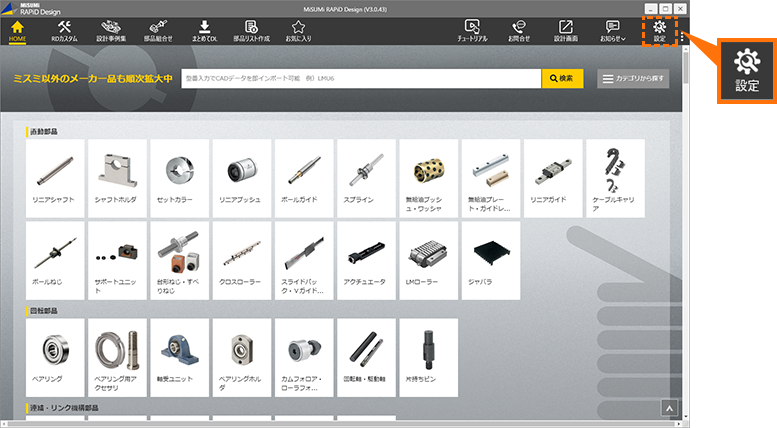
Task: Open the 設定 settings gear icon
Action: pyautogui.click(x=659, y=29)
